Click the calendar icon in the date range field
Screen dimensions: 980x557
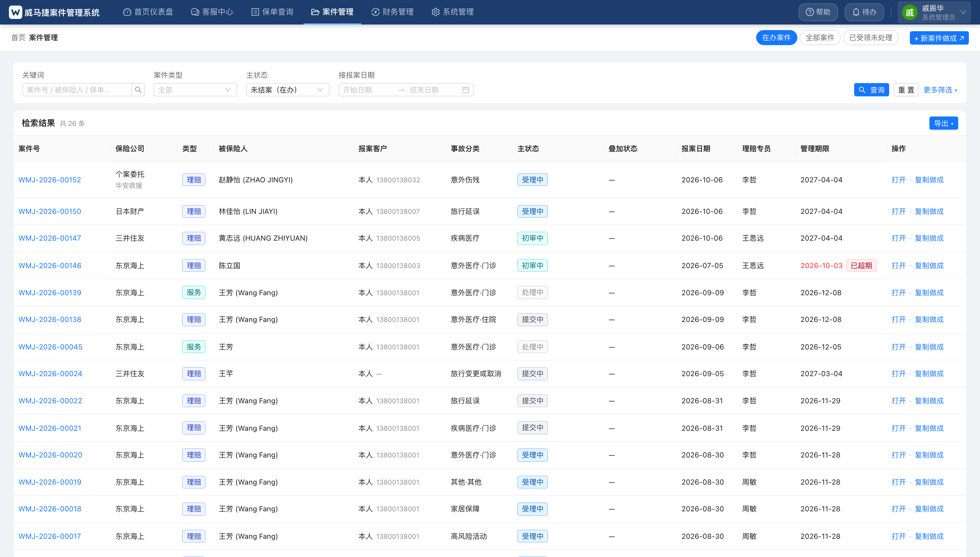click(x=465, y=90)
